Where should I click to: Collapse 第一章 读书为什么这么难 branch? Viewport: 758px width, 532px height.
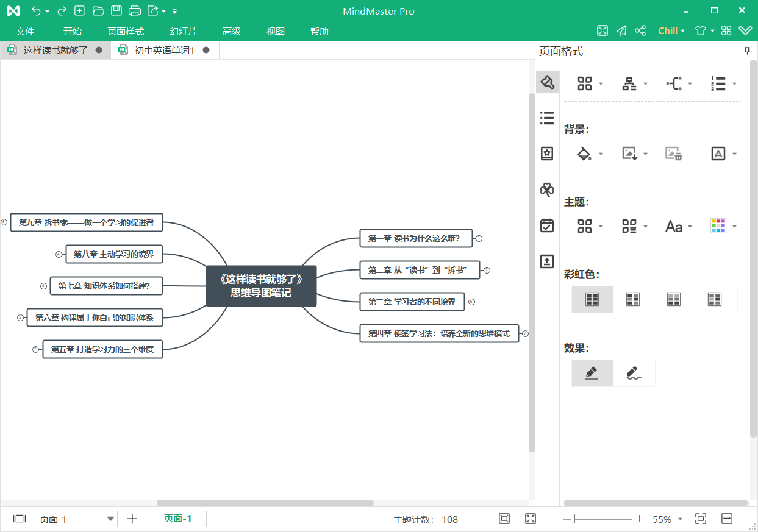coord(479,239)
